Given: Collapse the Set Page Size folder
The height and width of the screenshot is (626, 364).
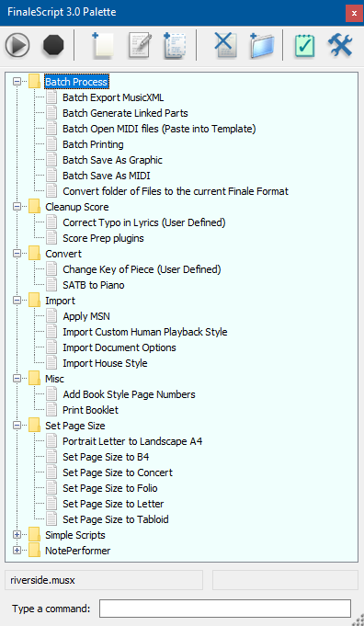Looking at the screenshot, I should (x=17, y=426).
